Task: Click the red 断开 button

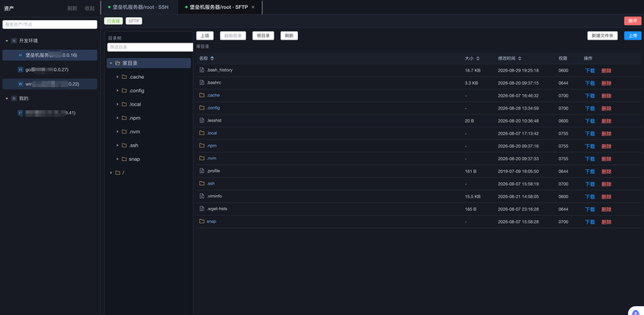Action: point(633,21)
